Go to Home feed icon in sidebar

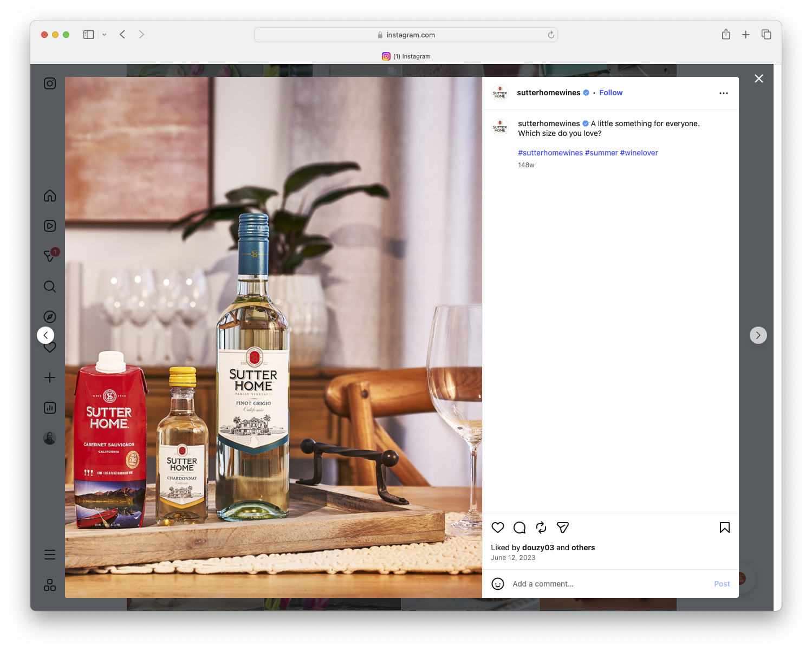tap(50, 196)
